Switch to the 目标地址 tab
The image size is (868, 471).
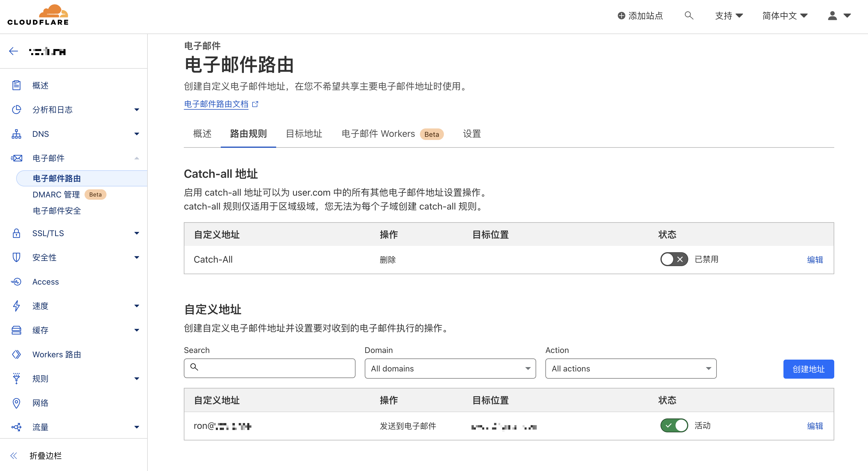point(304,134)
